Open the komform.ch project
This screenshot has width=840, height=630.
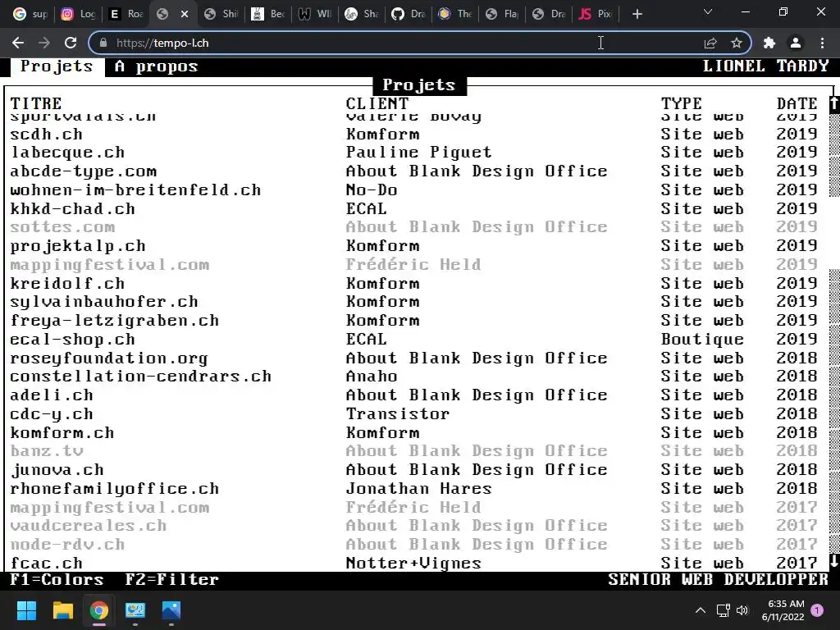pos(62,433)
